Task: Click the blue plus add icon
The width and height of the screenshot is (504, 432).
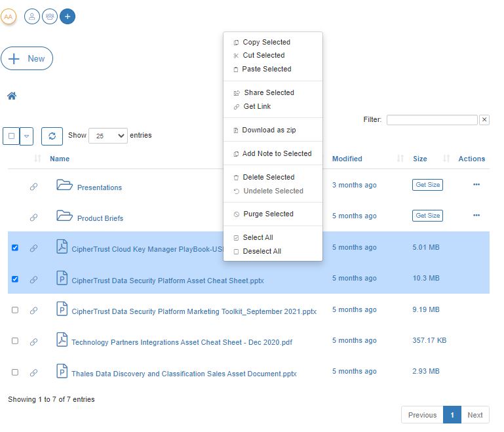Action: (68, 16)
